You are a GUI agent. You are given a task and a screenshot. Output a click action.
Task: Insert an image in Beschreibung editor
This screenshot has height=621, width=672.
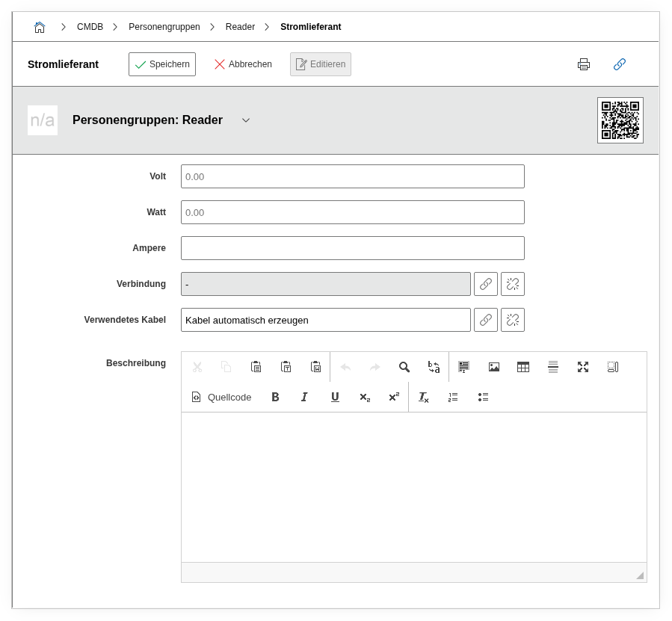coord(494,367)
